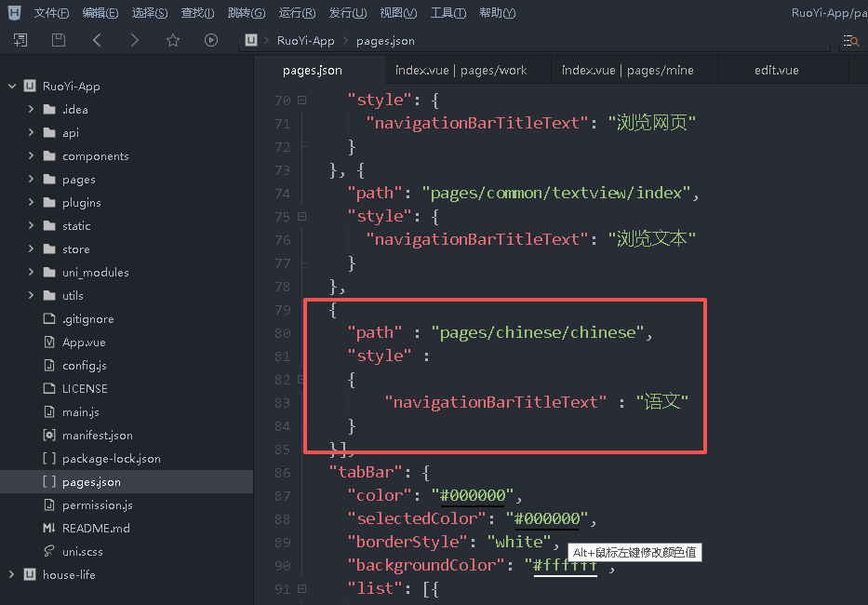Toggle code fold at line 70
This screenshot has height=605, width=868.
tap(301, 101)
